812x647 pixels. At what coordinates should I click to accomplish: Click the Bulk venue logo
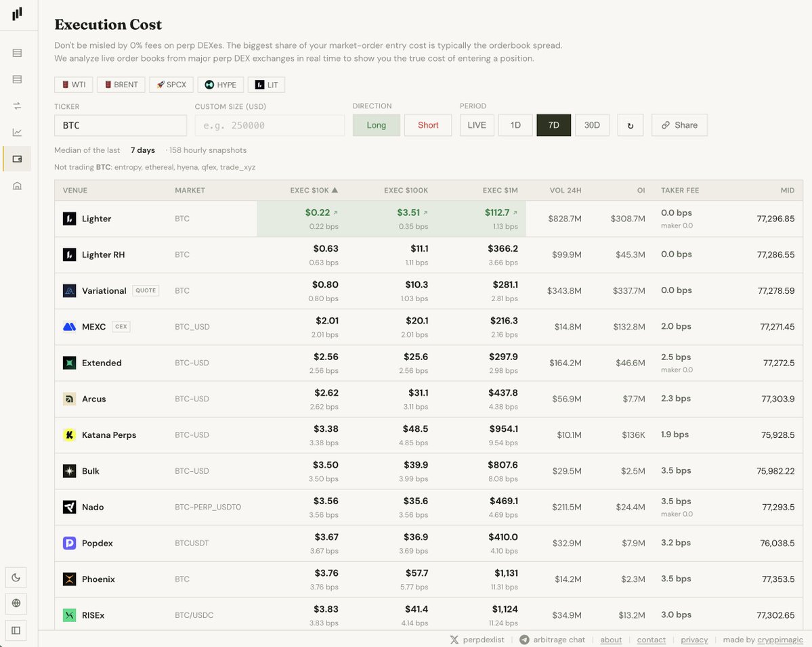[69, 471]
